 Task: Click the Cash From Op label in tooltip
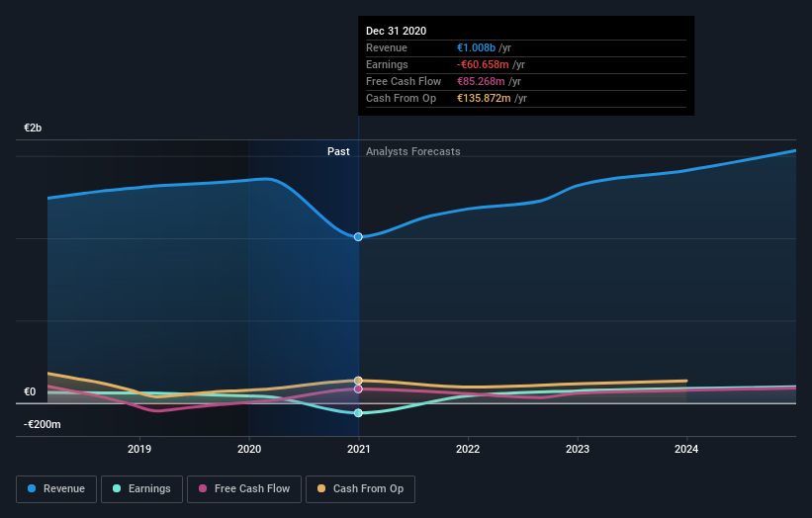pyautogui.click(x=401, y=98)
